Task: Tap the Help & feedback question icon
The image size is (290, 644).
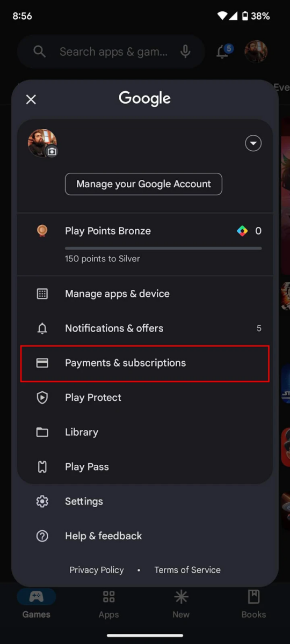Action: point(42,536)
